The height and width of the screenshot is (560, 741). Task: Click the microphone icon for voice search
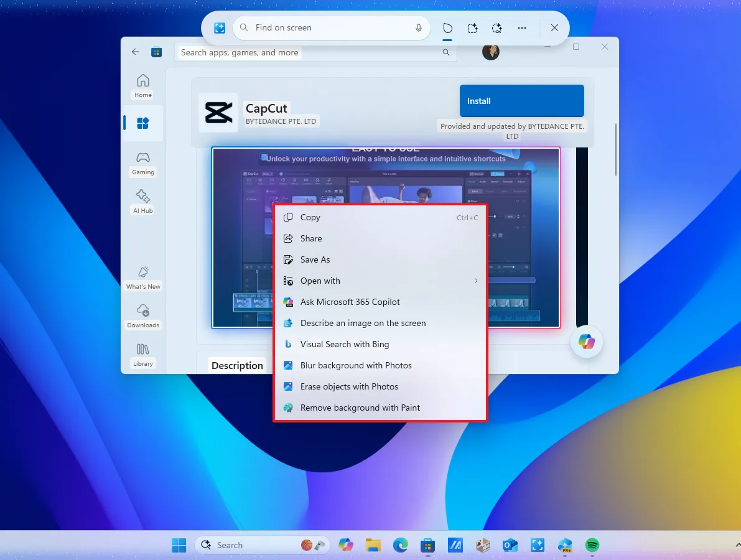[x=418, y=28]
